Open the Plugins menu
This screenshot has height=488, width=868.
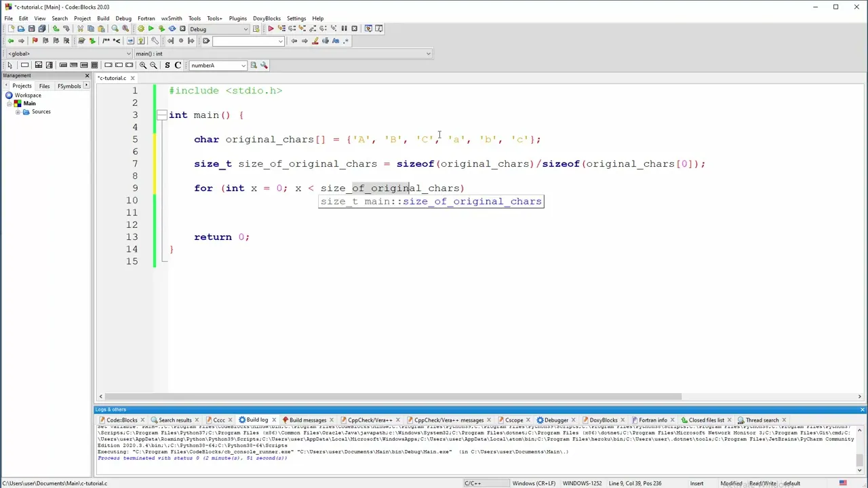coord(238,18)
